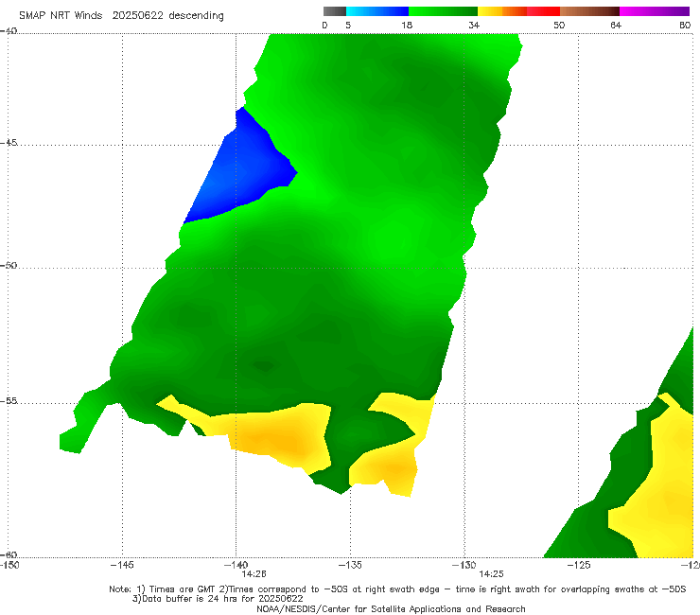Click the -125 longitude axis label
Image resolution: width=700 pixels, height=615 pixels.
[579, 565]
